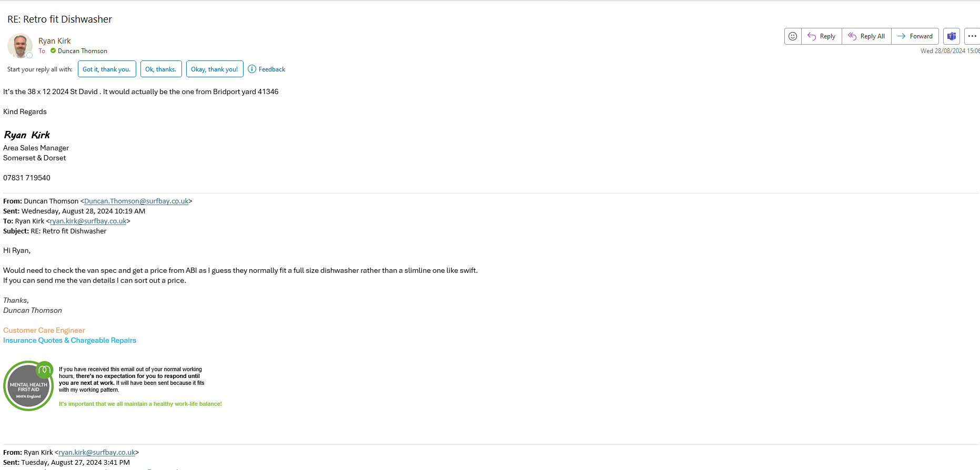Click Reply All in the message header

[866, 36]
